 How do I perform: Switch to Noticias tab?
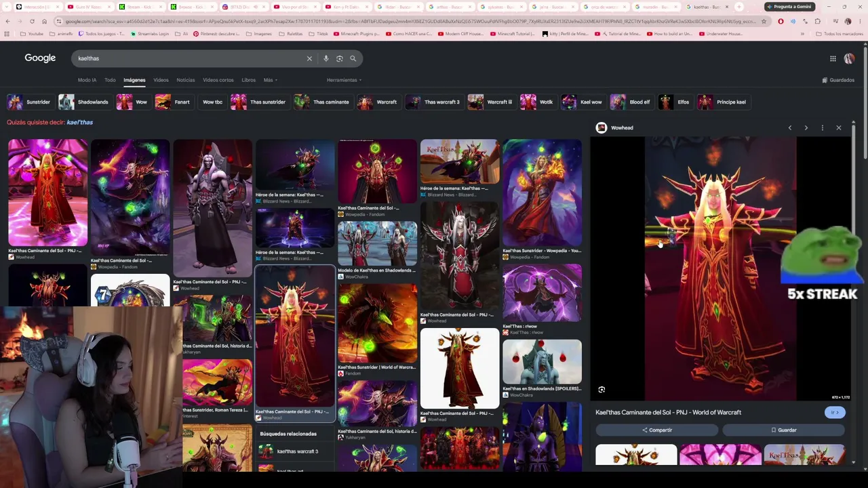[x=186, y=80]
